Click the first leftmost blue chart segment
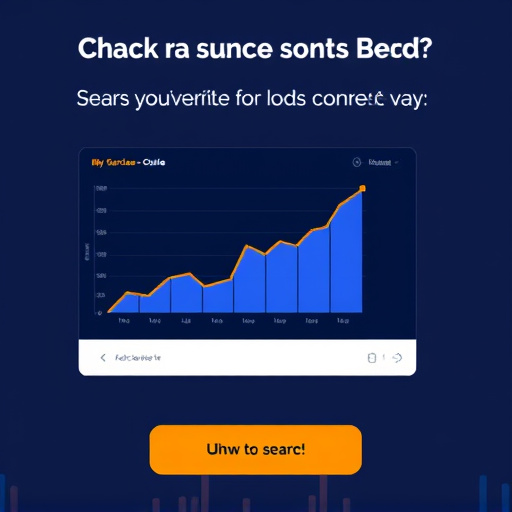 pyautogui.click(x=123, y=303)
